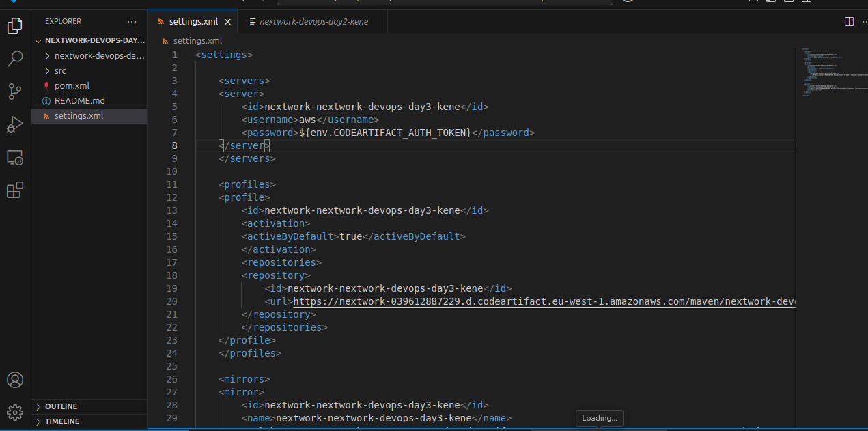Viewport: 868px width, 431px height.
Task: Click line number 12 in gutter
Action: (x=171, y=197)
